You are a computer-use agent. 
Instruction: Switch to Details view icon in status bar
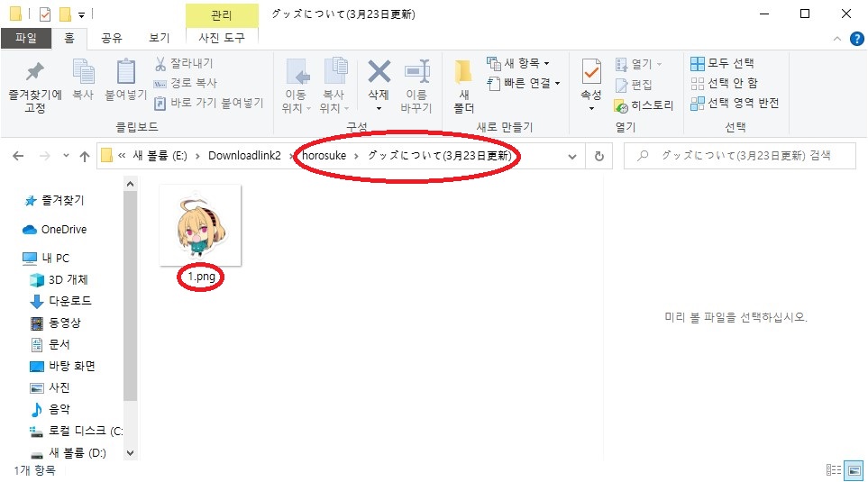pyautogui.click(x=833, y=470)
